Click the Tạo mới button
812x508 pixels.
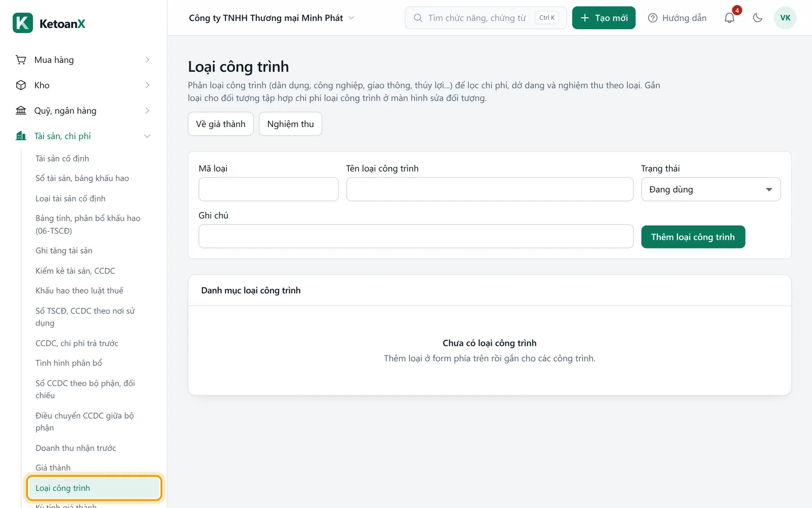(604, 18)
